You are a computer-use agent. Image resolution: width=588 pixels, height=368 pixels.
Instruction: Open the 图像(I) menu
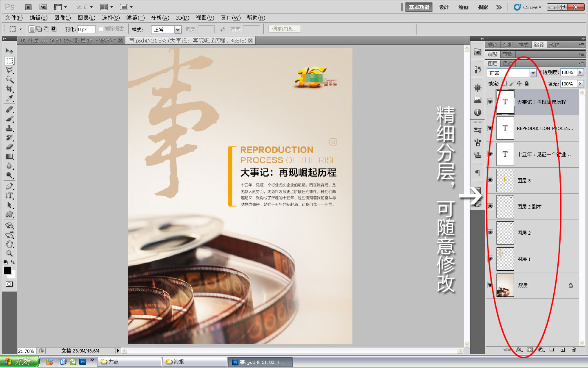[x=62, y=18]
